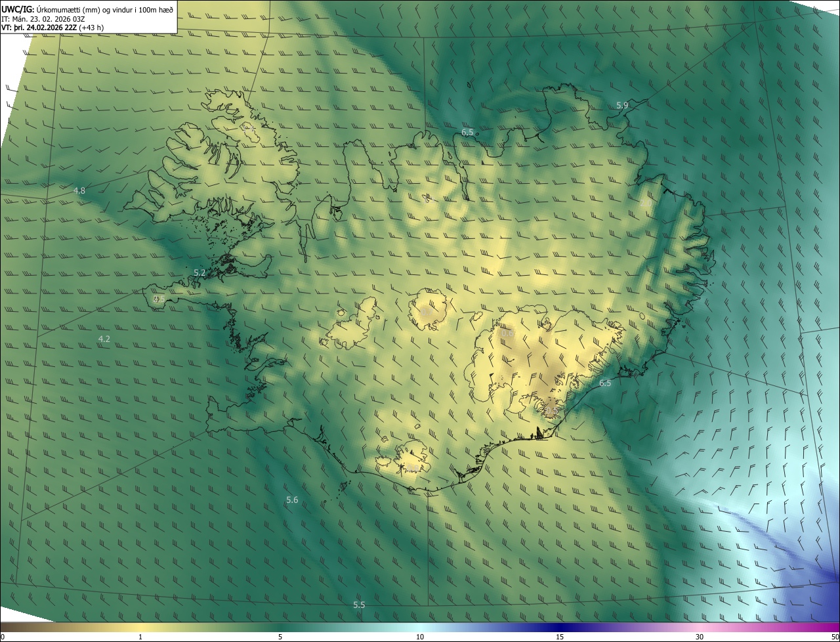
Task: Click the 5.6 value label on the map
Action: point(292,500)
